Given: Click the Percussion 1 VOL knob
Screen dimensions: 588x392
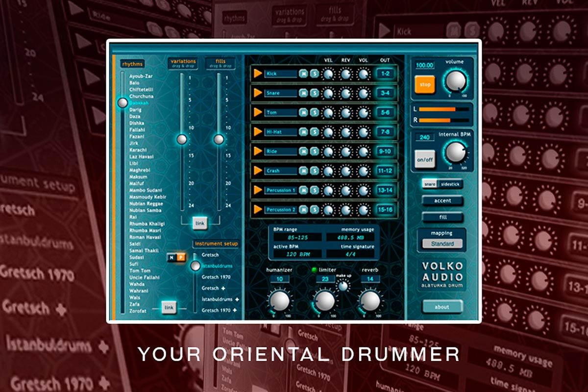Looking at the screenshot, I should [x=363, y=190].
